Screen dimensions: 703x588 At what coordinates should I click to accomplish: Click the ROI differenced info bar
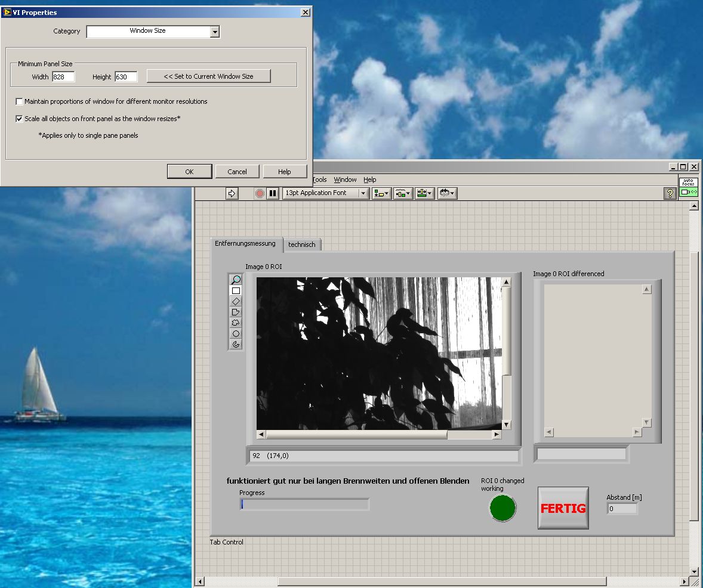[x=581, y=454]
